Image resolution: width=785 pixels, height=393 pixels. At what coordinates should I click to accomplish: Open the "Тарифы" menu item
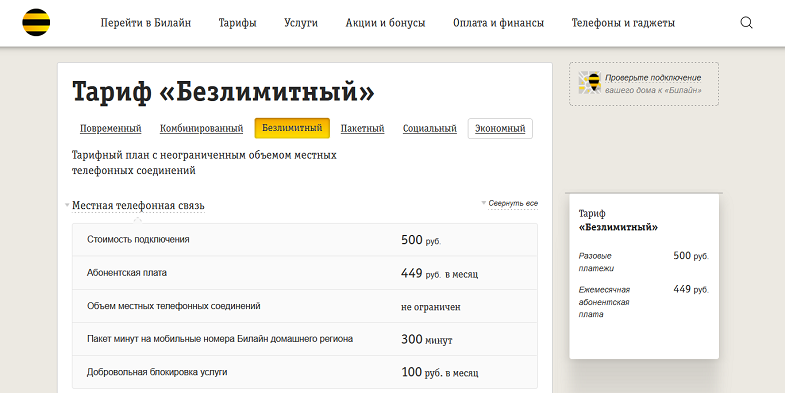click(x=237, y=23)
